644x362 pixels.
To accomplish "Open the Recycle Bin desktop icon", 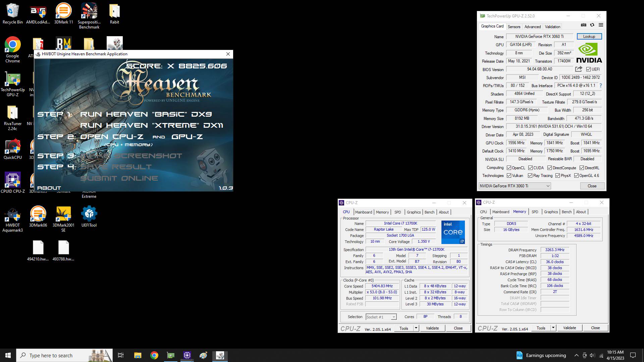I will click(12, 13).
